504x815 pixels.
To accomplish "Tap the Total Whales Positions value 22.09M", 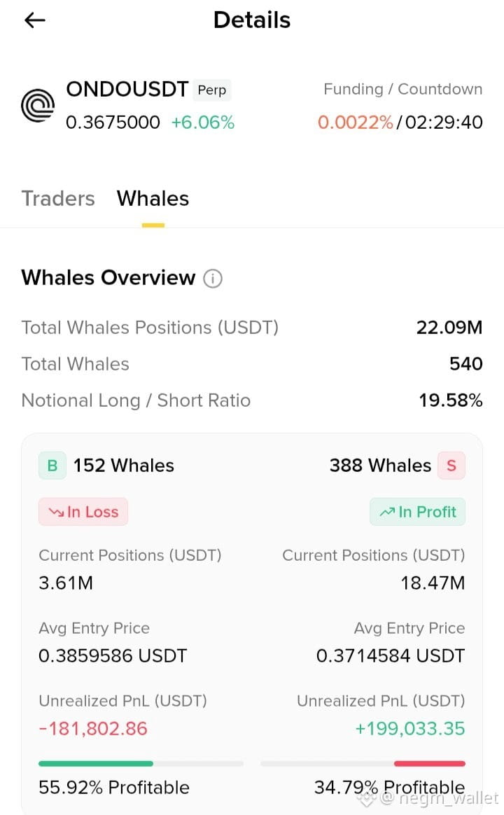I will point(449,328).
